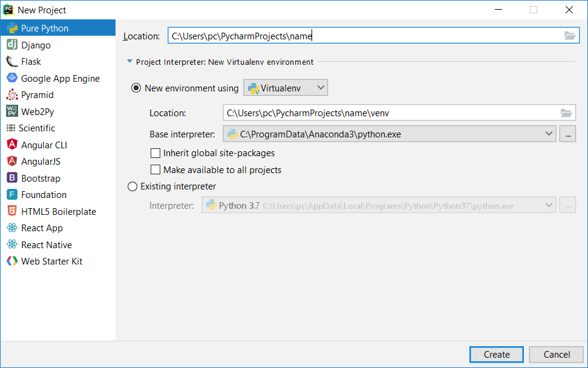Click ellipsis button beside Base interpreter
This screenshot has width=588, height=368.
click(x=568, y=134)
